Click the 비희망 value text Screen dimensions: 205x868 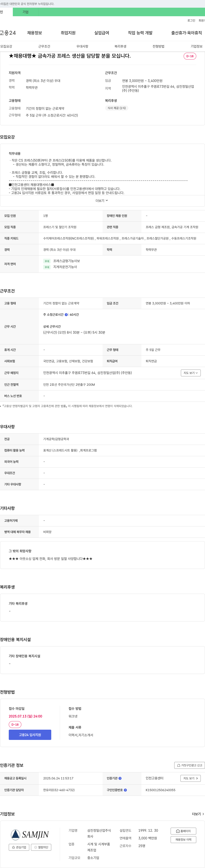48,532
